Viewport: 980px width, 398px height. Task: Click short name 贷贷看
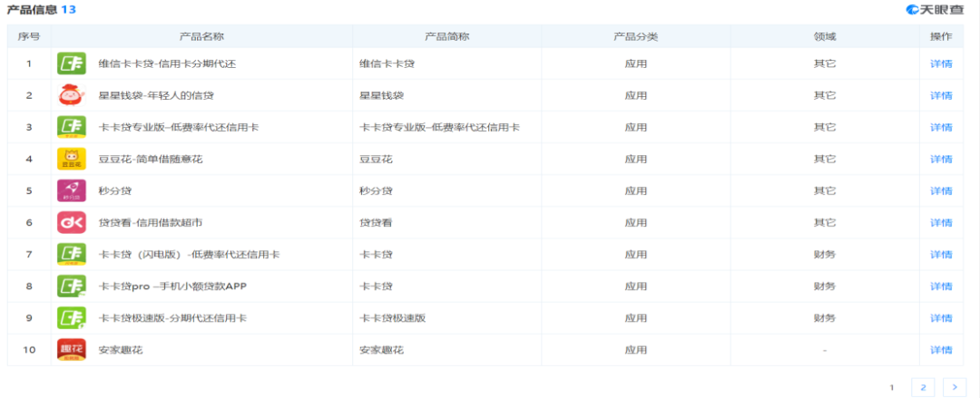coord(376,223)
